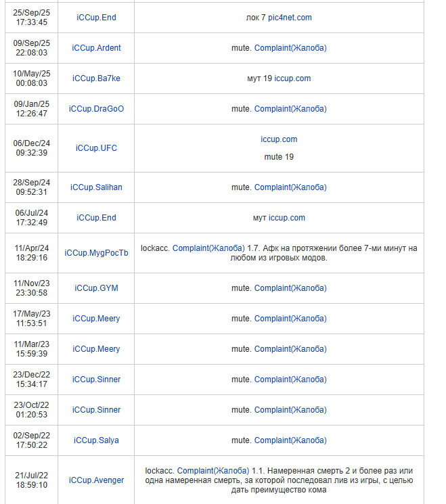Screen dimensions: 446x504
Task: Open iCCup.Meery in the 17/May/23 row
Action: (96, 319)
